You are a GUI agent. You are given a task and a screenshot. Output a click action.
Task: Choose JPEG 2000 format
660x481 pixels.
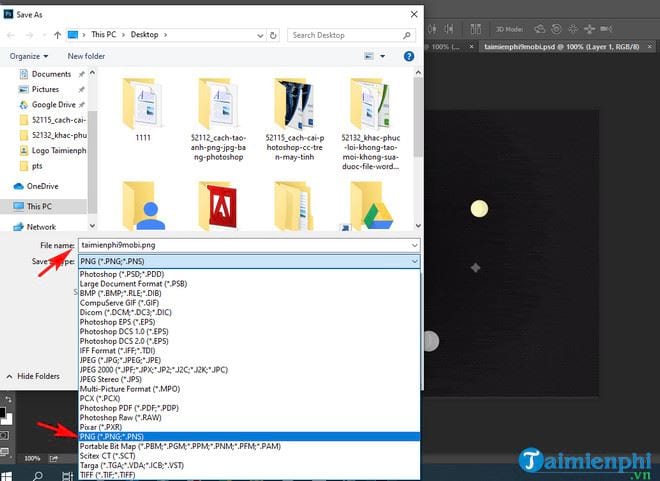pyautogui.click(x=249, y=370)
